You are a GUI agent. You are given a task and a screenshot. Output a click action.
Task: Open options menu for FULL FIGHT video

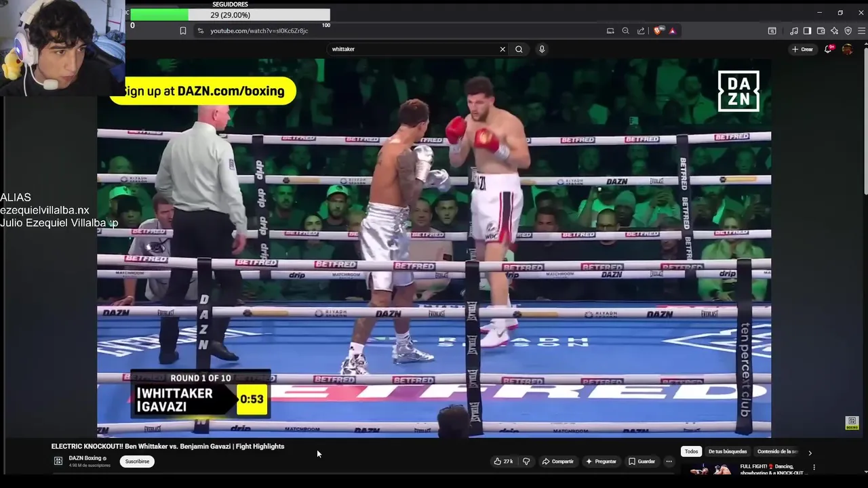tap(814, 467)
